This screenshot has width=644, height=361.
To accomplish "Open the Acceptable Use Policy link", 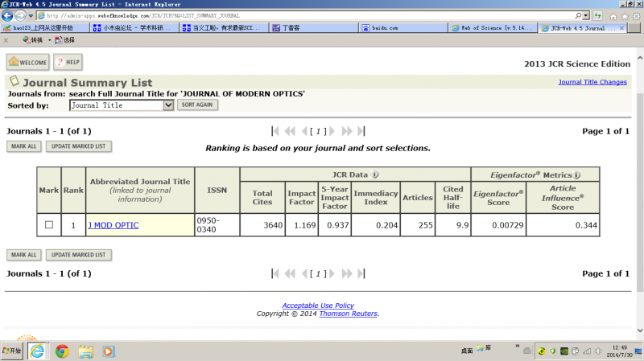I will coord(318,306).
